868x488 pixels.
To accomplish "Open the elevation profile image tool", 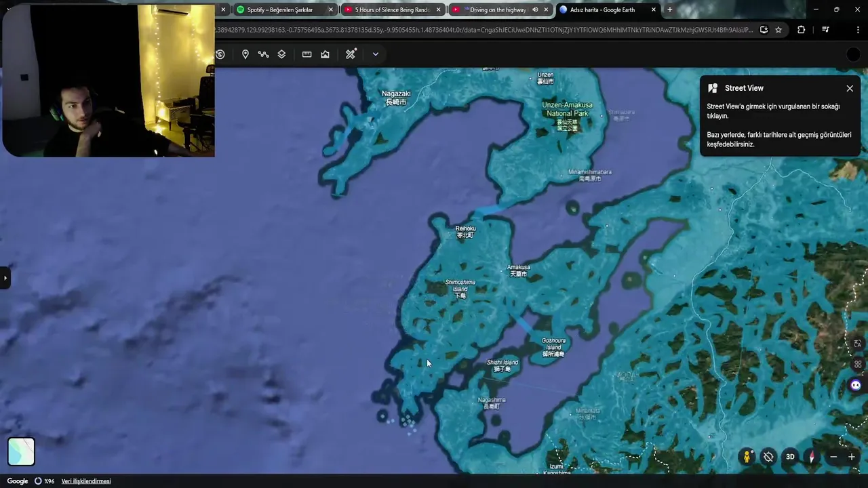I will (x=325, y=54).
